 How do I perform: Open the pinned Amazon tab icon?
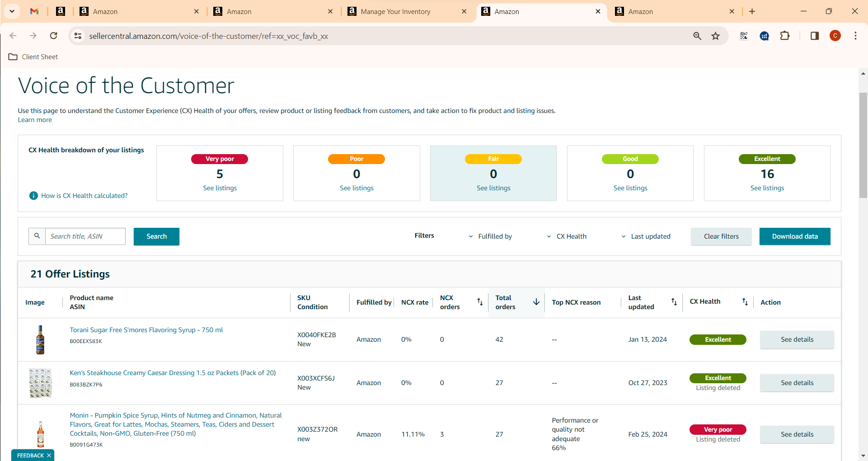pos(61,11)
